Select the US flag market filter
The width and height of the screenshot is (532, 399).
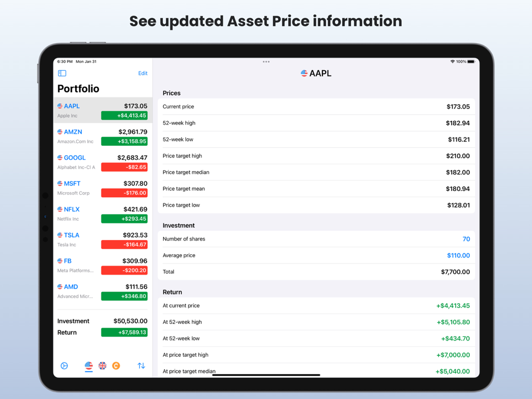(x=88, y=366)
